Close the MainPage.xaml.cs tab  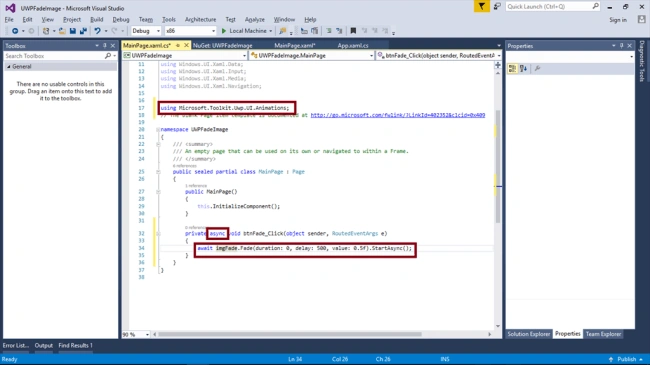[186, 45]
